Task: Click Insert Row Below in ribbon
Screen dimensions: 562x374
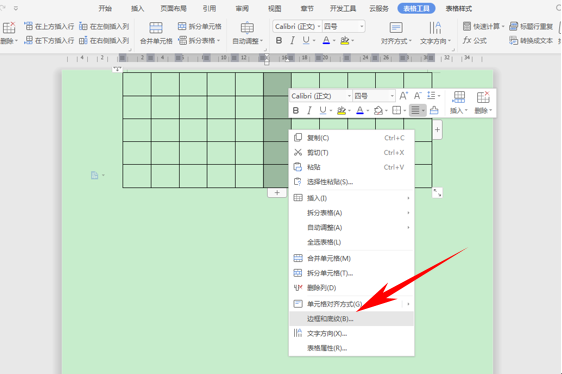Action: pos(49,41)
